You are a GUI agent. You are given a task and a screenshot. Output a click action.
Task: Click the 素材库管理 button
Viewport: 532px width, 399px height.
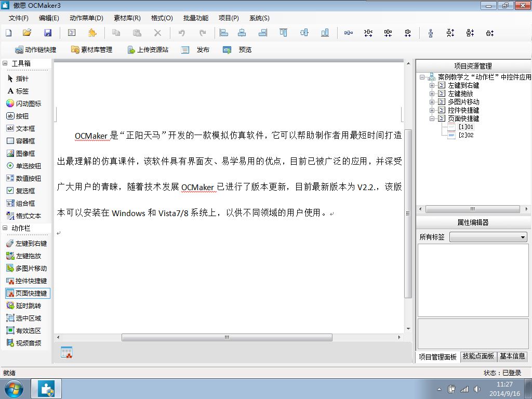91,50
